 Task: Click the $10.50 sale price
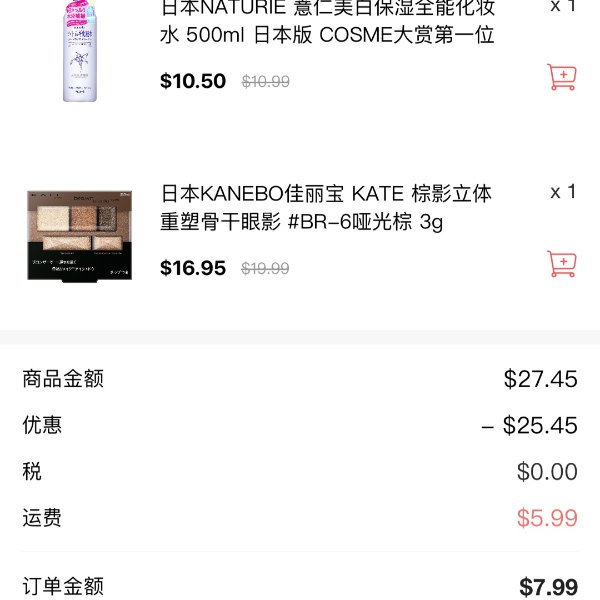(193, 81)
